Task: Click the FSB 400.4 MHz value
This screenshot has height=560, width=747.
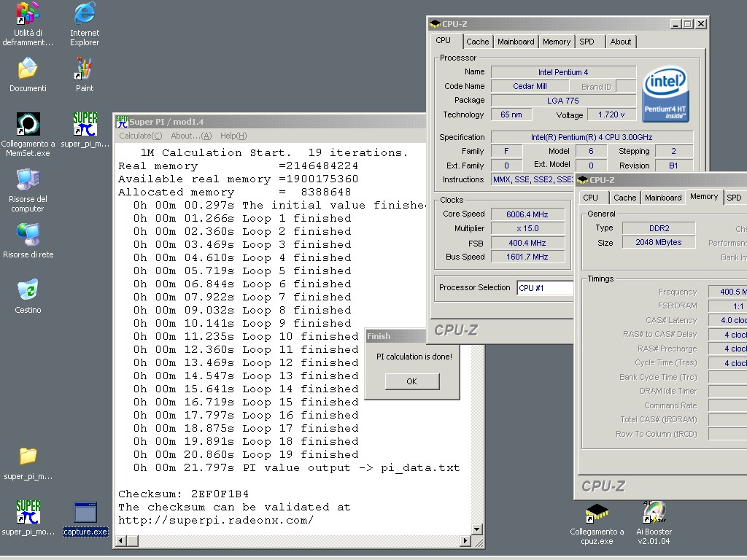Action: pos(527,243)
